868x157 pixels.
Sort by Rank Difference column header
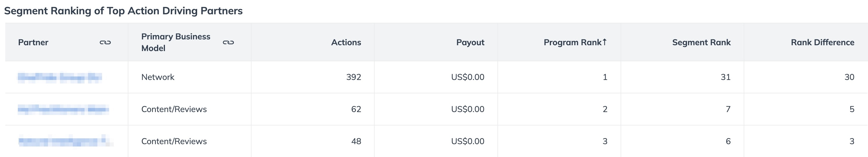pyautogui.click(x=822, y=42)
